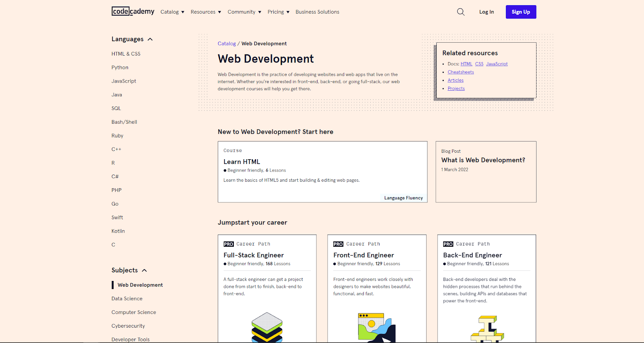This screenshot has height=343, width=644.
Task: Click the Back-End Engineer blocks illustration
Action: click(x=487, y=329)
